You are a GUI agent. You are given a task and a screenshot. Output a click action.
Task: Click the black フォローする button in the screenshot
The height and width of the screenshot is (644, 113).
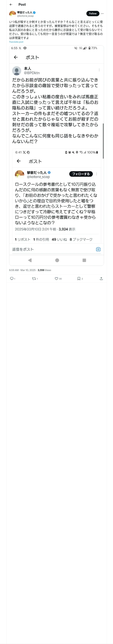point(81,174)
